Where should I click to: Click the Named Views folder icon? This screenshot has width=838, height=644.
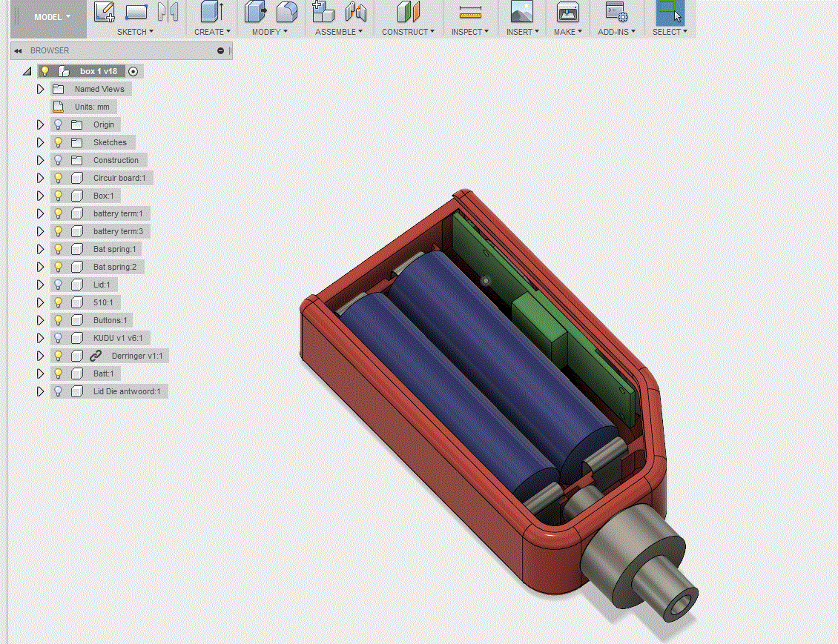tap(59, 89)
